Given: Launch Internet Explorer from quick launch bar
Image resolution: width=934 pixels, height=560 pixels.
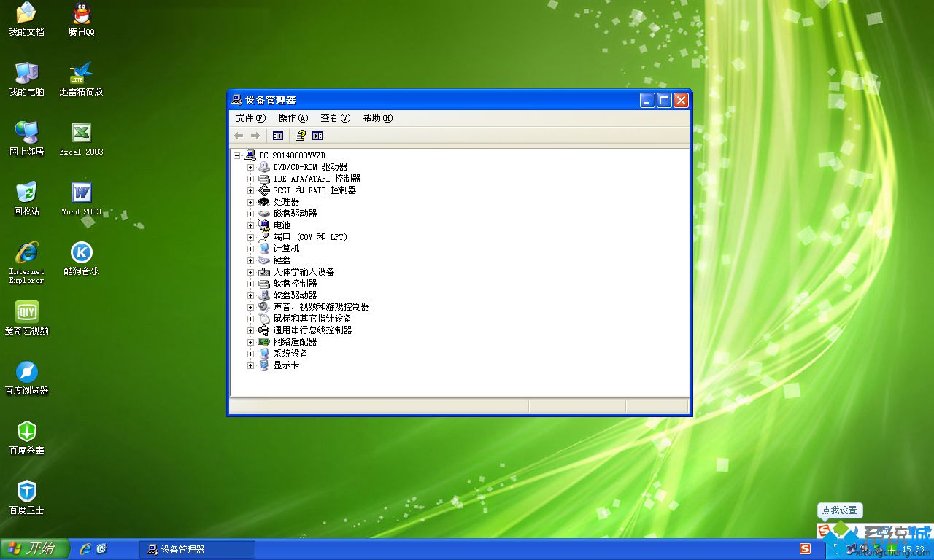Looking at the screenshot, I should coord(85,548).
